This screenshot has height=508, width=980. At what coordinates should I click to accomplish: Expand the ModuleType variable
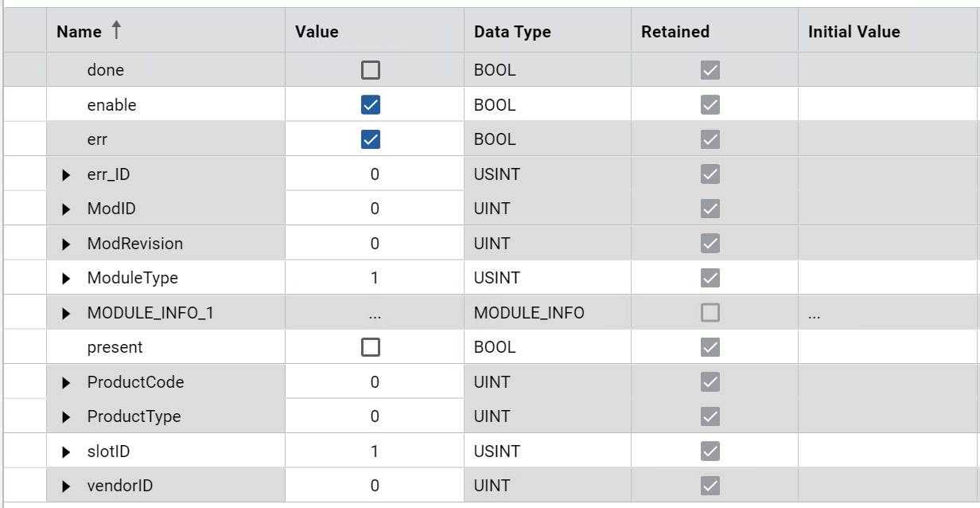67,279
